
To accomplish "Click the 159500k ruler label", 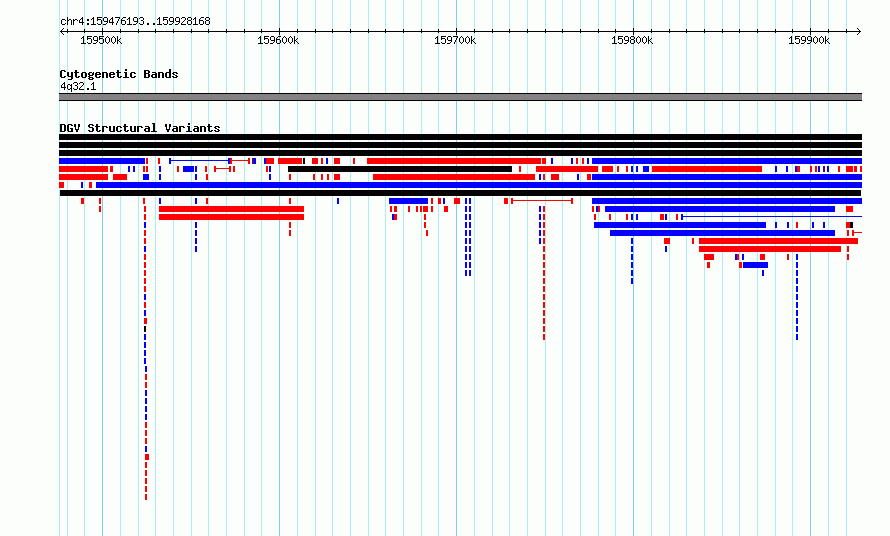I will tap(101, 41).
